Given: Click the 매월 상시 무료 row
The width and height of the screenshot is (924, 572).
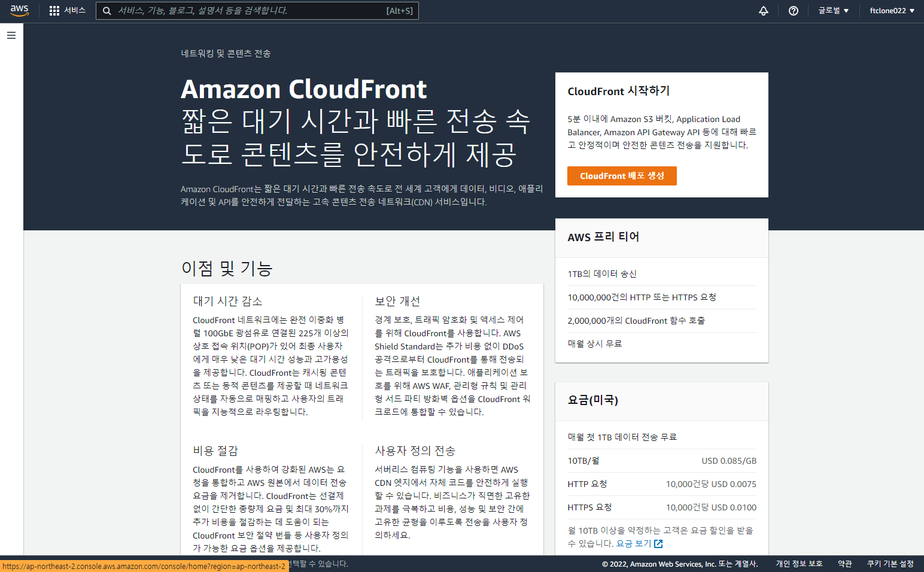Looking at the screenshot, I should 662,343.
